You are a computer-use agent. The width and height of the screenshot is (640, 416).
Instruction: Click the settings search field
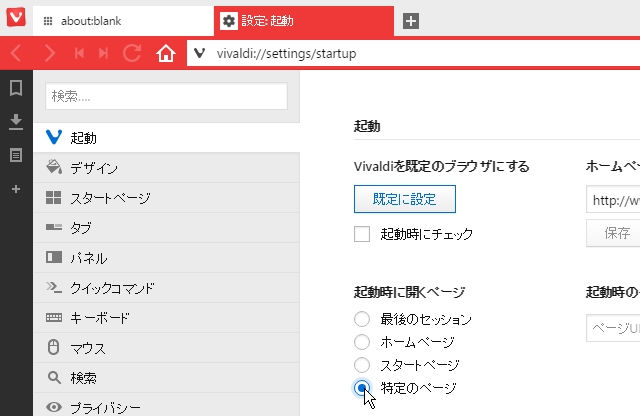click(x=167, y=96)
